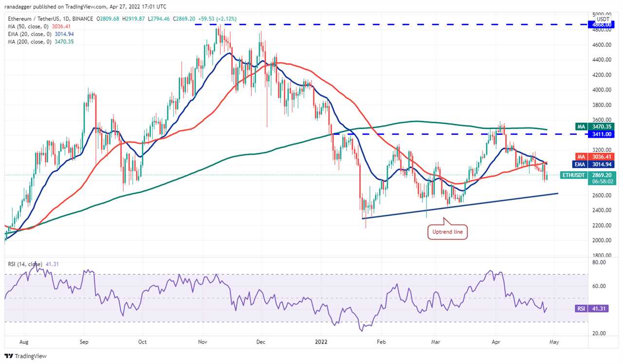Click the Uptrend line callout label
623x364 pixels.
448,233
